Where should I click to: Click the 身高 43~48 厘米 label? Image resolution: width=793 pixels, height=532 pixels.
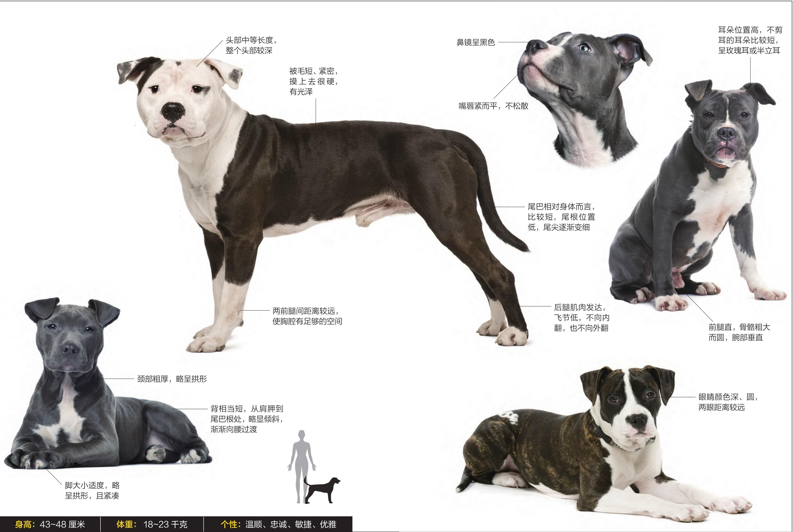click(x=50, y=525)
